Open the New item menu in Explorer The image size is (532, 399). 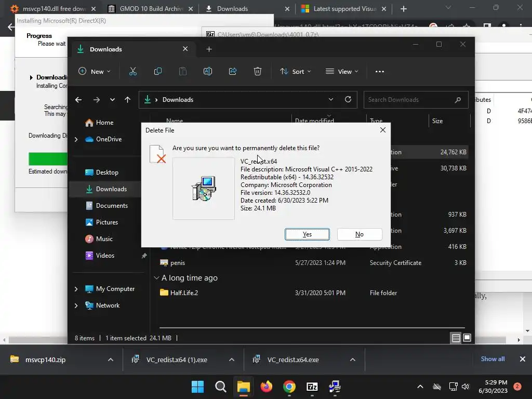tap(95, 72)
